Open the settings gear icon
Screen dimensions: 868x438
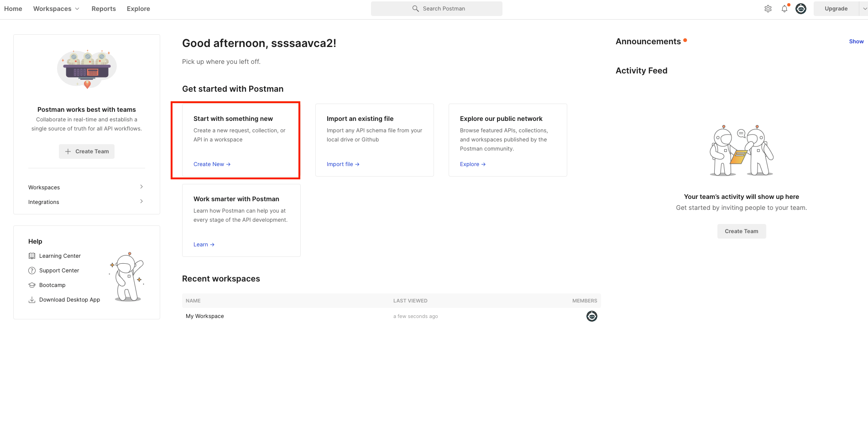point(768,9)
